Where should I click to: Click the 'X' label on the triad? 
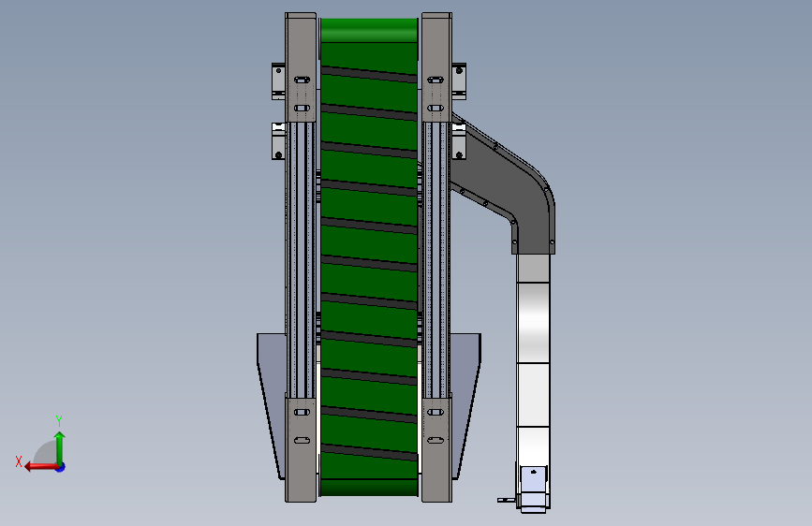click(19, 461)
